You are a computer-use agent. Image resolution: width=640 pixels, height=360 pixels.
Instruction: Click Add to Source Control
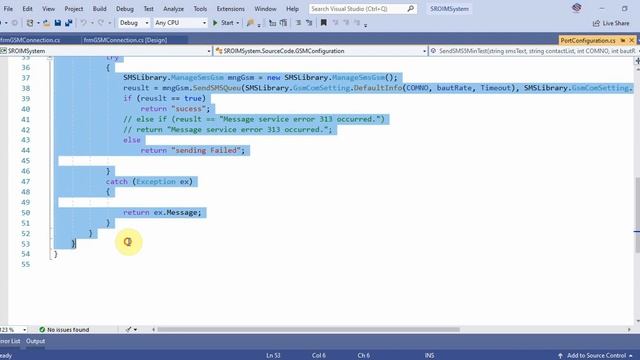(x=596, y=356)
